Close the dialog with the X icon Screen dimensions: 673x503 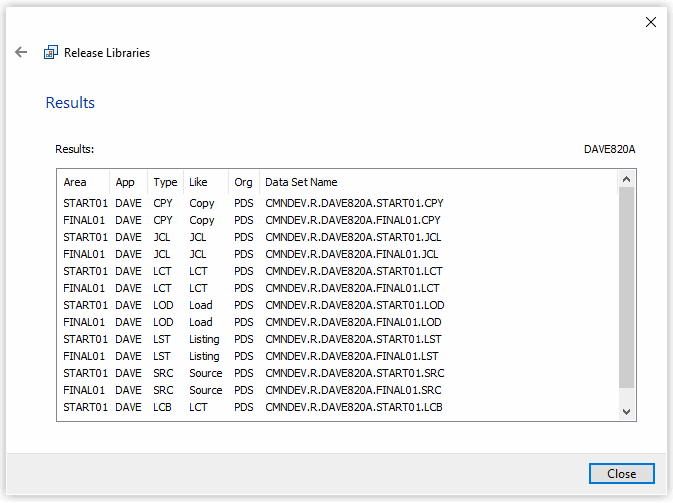coord(651,22)
